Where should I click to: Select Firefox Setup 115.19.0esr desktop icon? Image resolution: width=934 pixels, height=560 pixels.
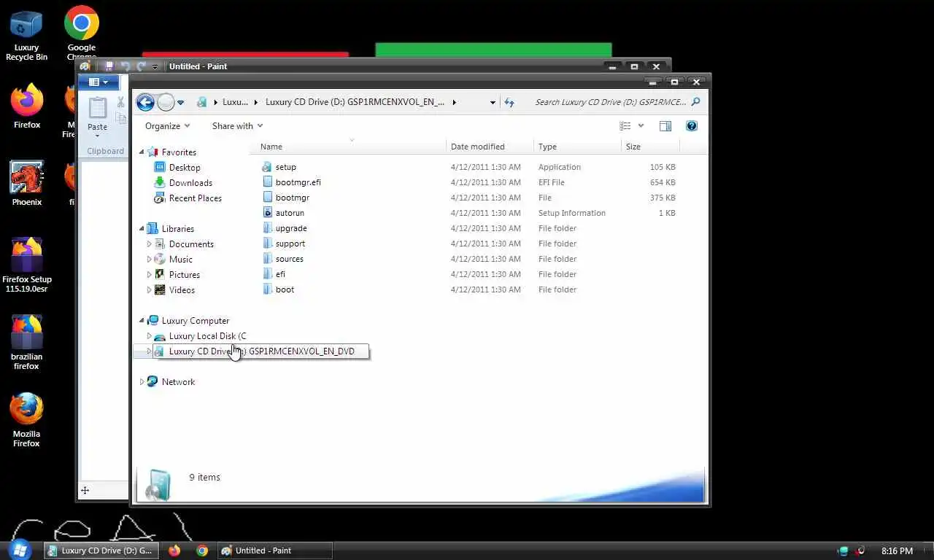[26, 265]
